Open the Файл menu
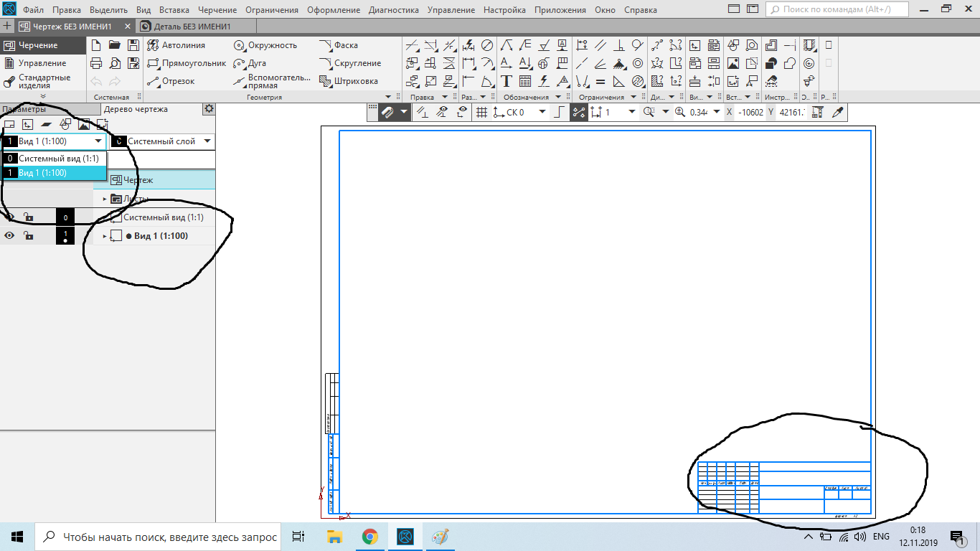The width and height of the screenshot is (980, 551). point(32,10)
